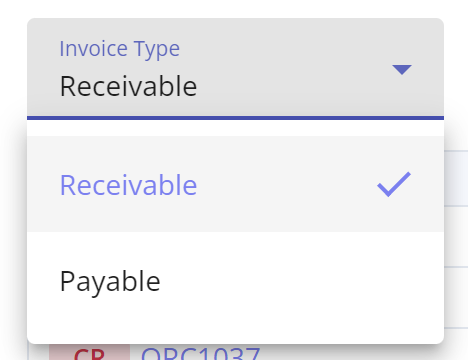Click the gray Invoice Type select header
Screen dimensions: 468x360
click(x=235, y=69)
